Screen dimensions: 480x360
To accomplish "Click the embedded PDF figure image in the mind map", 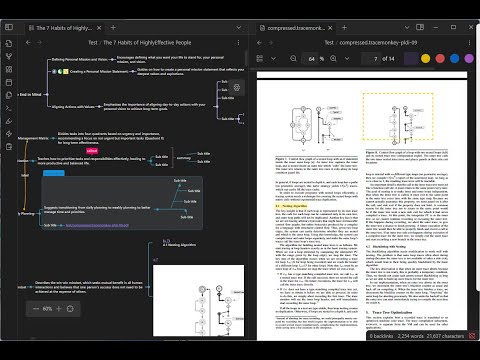I will pos(198,300).
